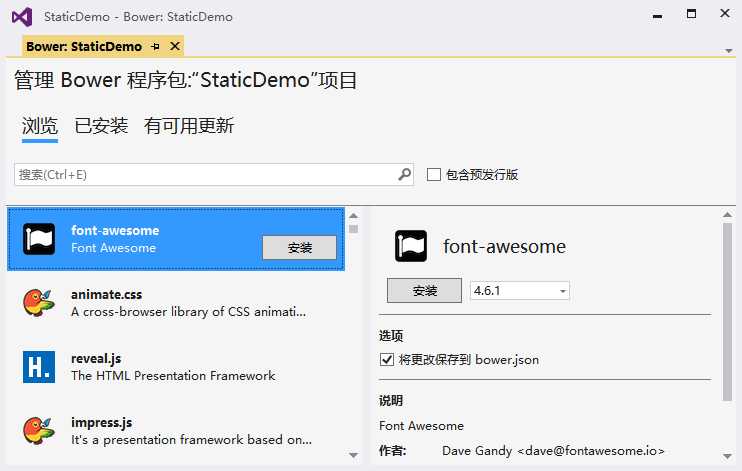
Task: Maximize the StaticDemo window
Action: [x=691, y=14]
